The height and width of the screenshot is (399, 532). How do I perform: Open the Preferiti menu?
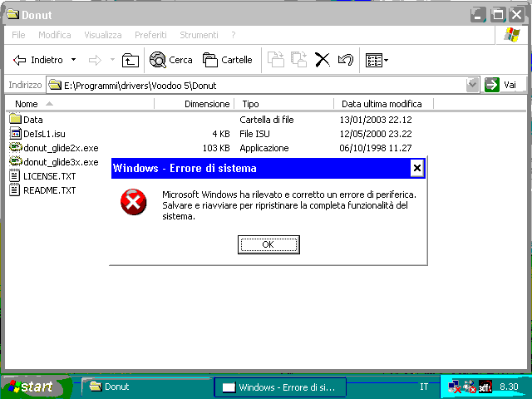click(150, 35)
